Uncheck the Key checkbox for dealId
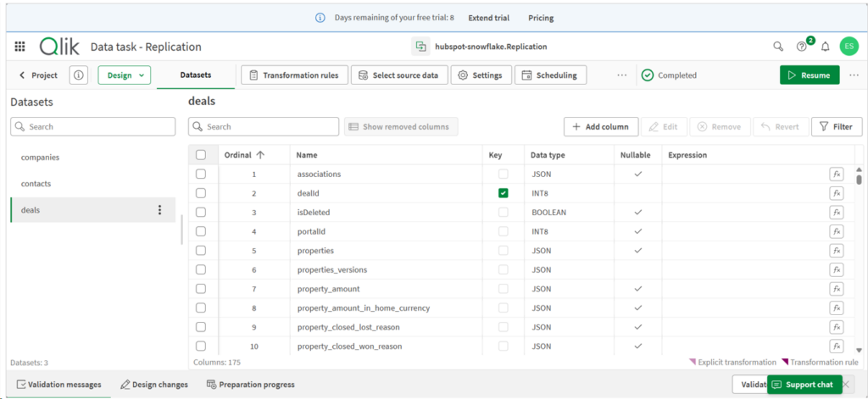Image resolution: width=868 pixels, height=399 pixels. tap(504, 193)
